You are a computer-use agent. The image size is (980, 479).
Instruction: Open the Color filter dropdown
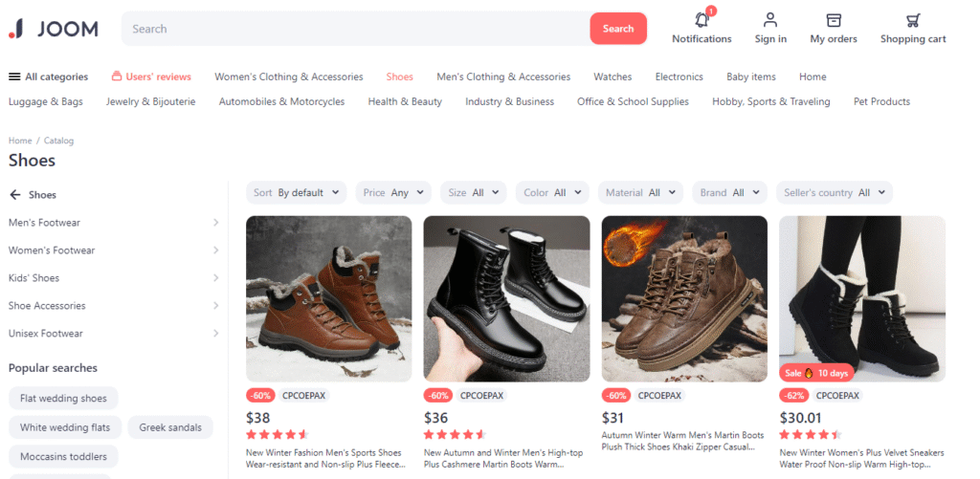click(552, 192)
